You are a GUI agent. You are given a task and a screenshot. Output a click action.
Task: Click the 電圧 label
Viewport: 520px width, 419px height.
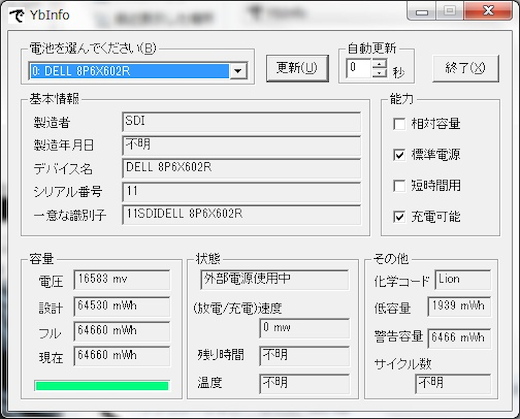click(51, 282)
